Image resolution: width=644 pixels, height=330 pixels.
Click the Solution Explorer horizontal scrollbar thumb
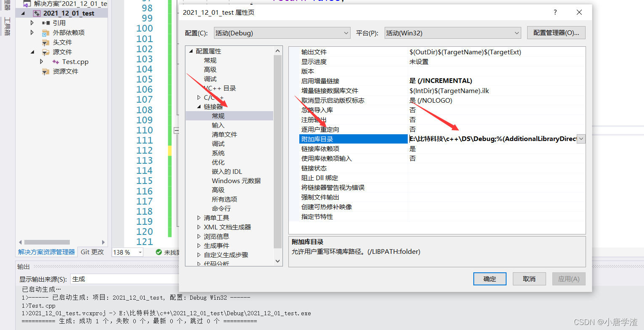click(47, 242)
